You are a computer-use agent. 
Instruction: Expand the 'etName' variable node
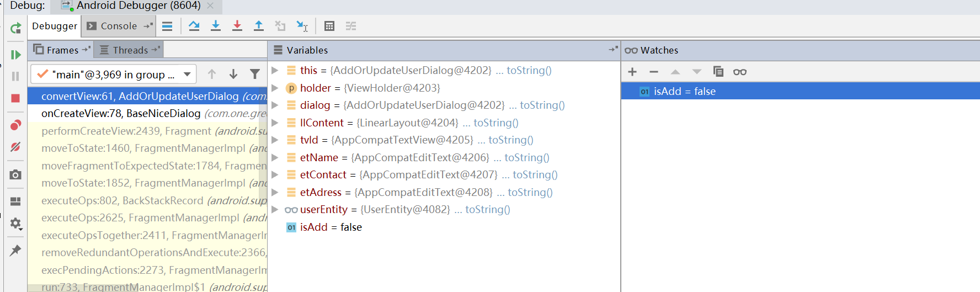(x=275, y=157)
